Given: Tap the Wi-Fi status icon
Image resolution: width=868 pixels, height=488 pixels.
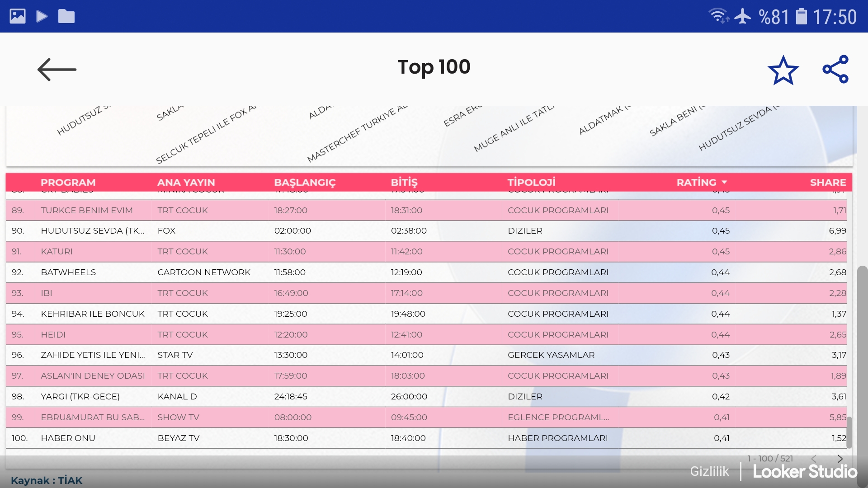Looking at the screenshot, I should click(718, 16).
